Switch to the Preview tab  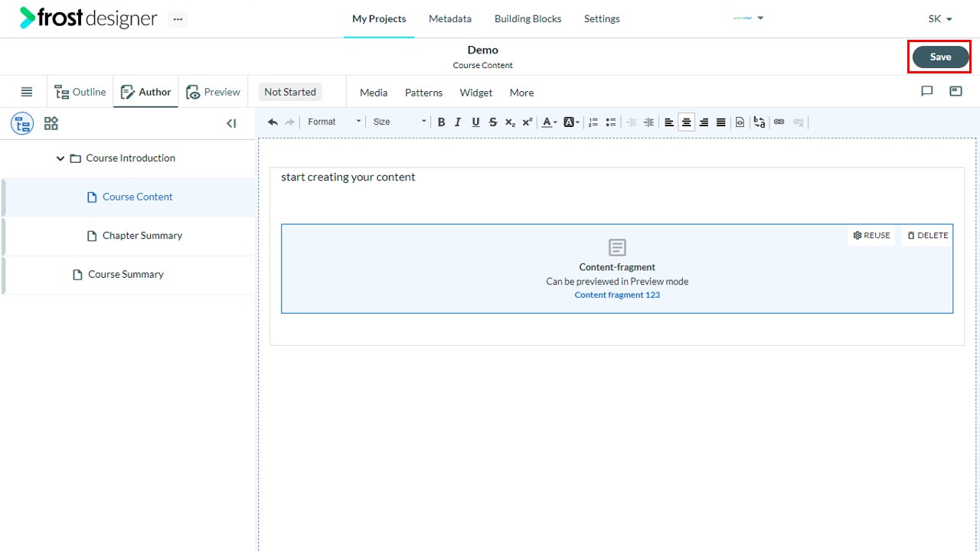pyautogui.click(x=213, y=92)
